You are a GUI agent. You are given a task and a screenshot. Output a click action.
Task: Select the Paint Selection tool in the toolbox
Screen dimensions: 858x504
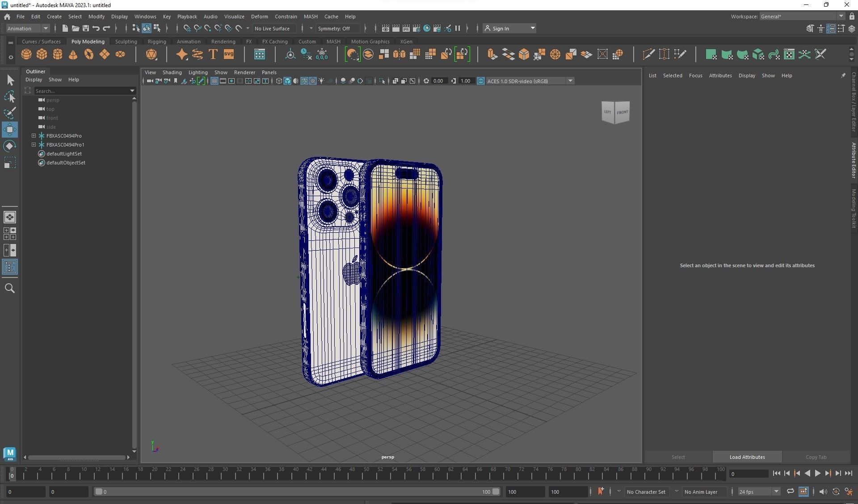(10, 113)
